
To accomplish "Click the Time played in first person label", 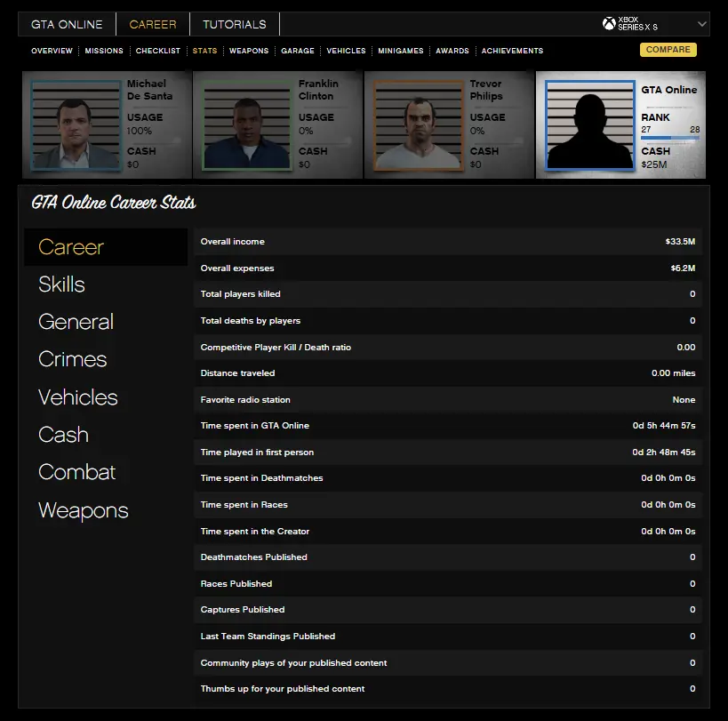I will [257, 453].
